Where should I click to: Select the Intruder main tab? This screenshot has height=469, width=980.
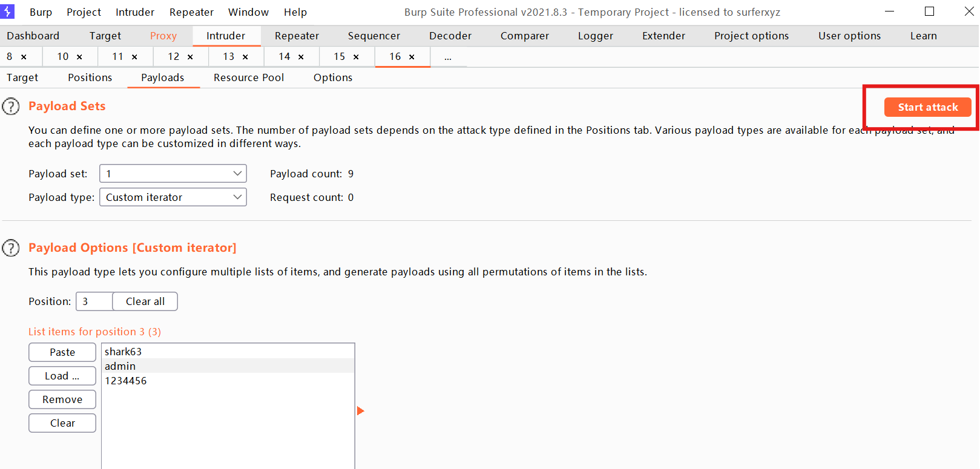[226, 36]
